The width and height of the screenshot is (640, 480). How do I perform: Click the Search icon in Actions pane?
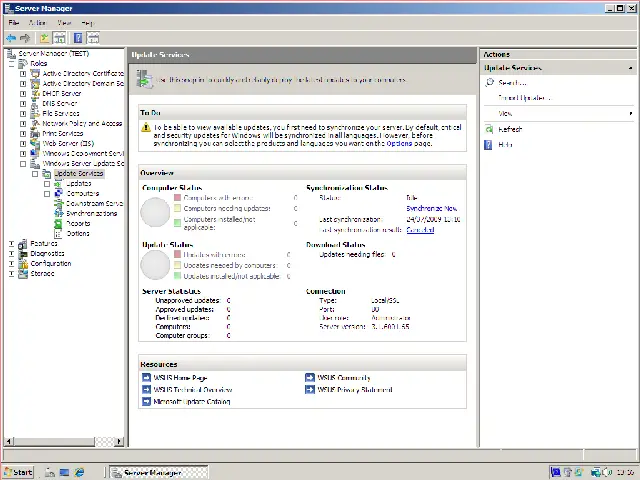pyautogui.click(x=490, y=83)
